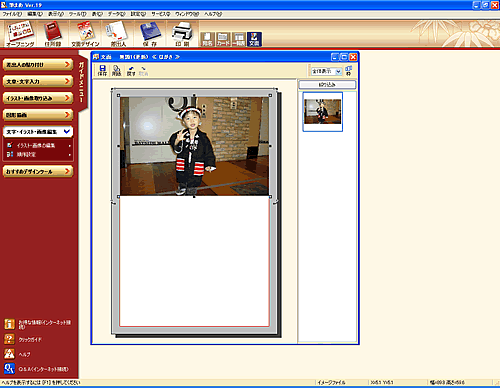Switch to the 一覧表 list view icon
The image size is (500, 388).
point(239,39)
